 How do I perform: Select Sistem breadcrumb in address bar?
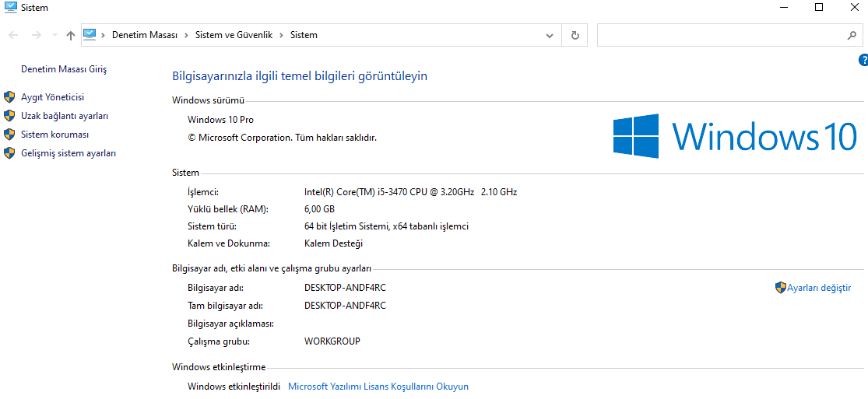point(304,35)
